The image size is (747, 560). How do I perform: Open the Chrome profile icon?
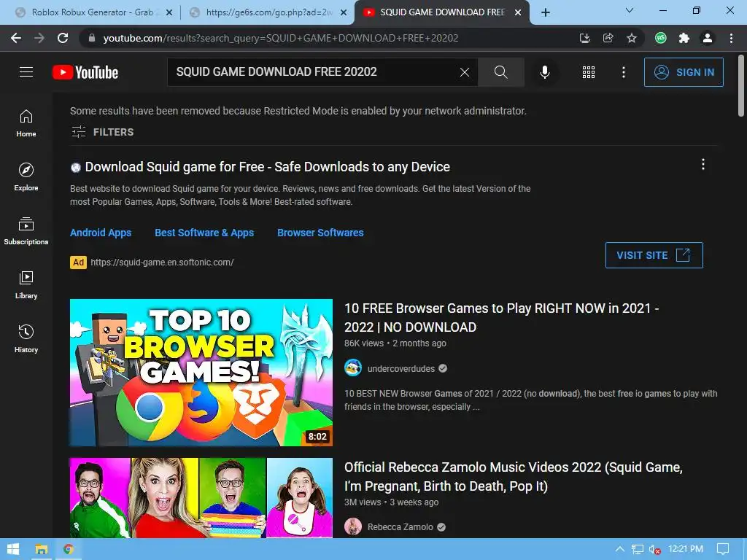point(708,38)
